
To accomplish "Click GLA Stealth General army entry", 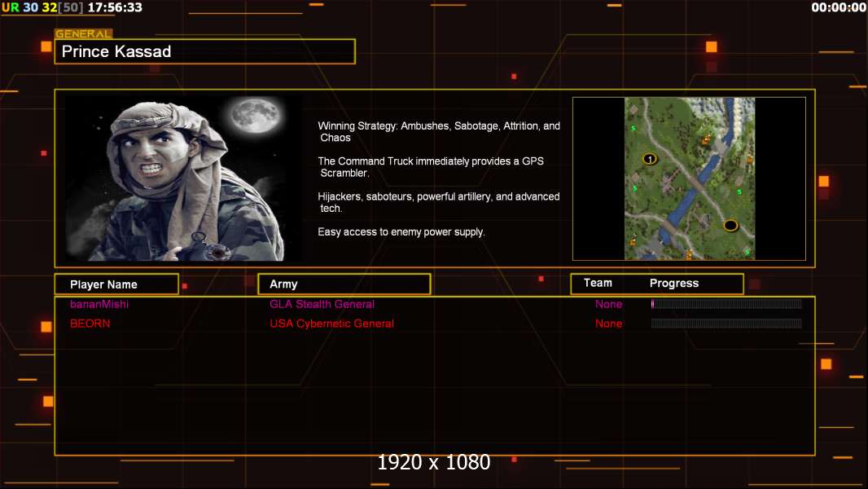I will click(322, 304).
